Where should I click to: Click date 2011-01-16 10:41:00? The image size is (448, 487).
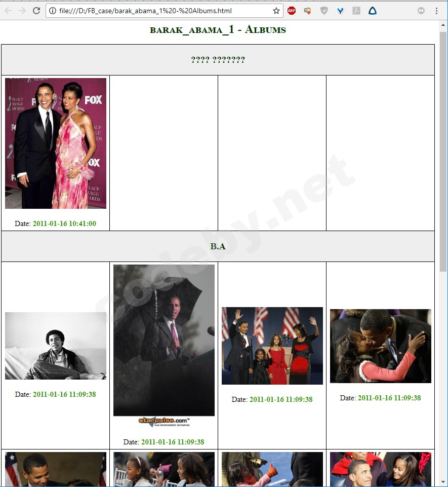64,223
